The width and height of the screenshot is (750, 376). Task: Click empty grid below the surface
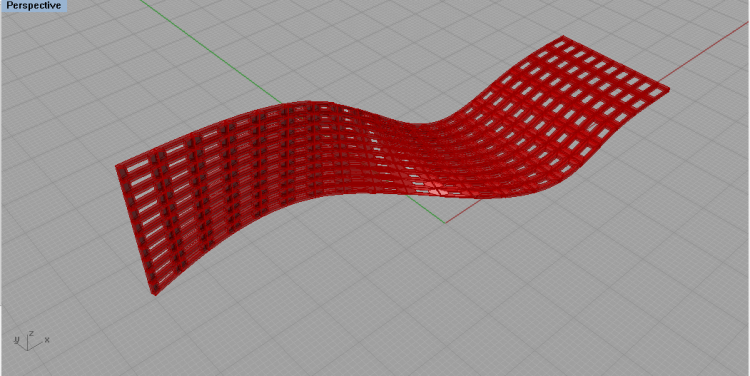point(383,297)
